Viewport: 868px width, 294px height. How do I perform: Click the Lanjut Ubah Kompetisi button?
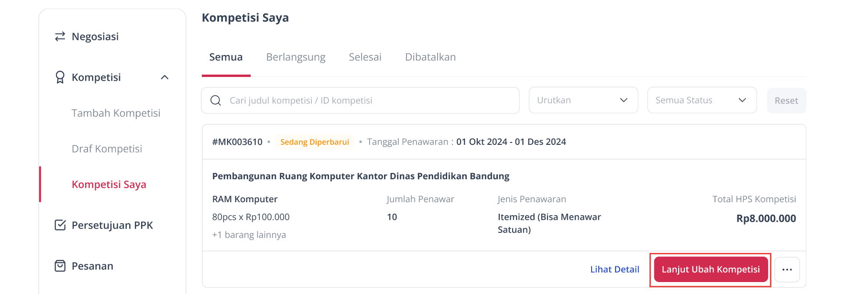(x=711, y=270)
